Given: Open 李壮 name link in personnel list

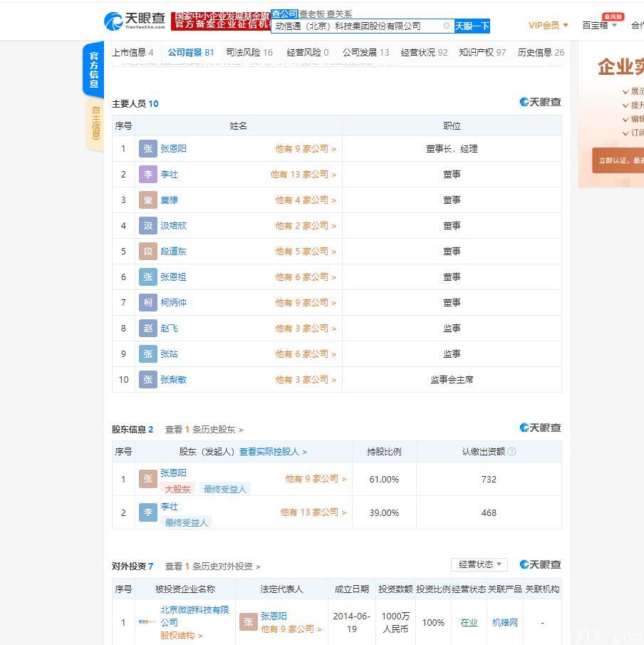Looking at the screenshot, I should click(x=169, y=175).
